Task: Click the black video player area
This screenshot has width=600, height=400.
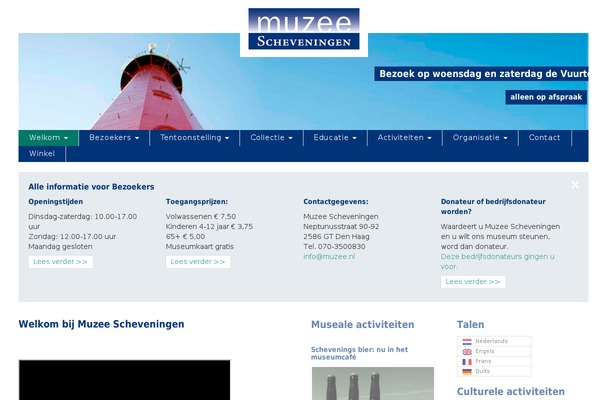Action: [x=124, y=380]
